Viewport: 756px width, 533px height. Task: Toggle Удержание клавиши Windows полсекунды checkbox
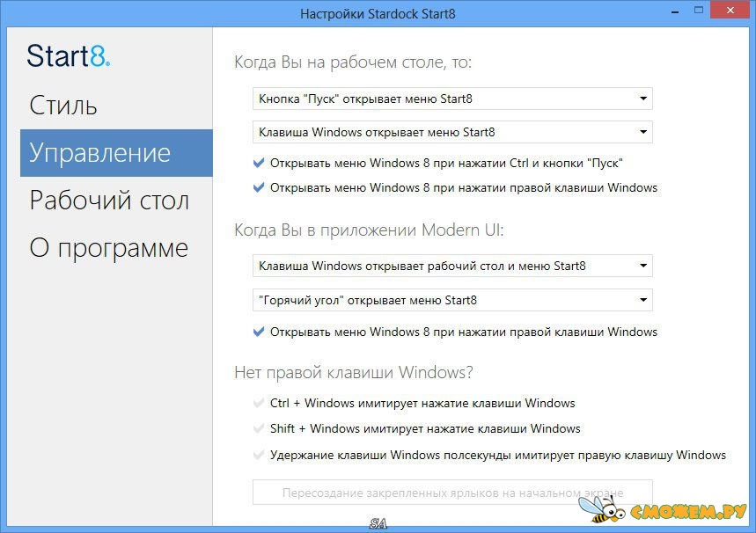point(259,455)
